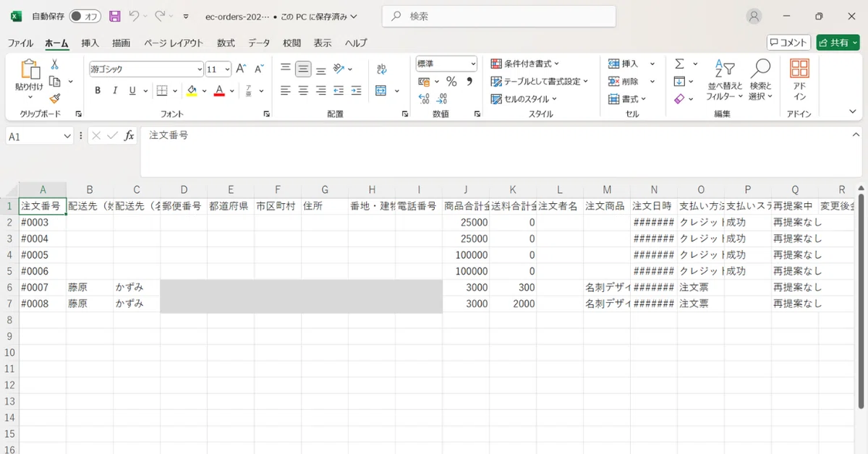Click the decrease decimal icon
Image resolution: width=868 pixels, height=454 pixels.
point(442,98)
